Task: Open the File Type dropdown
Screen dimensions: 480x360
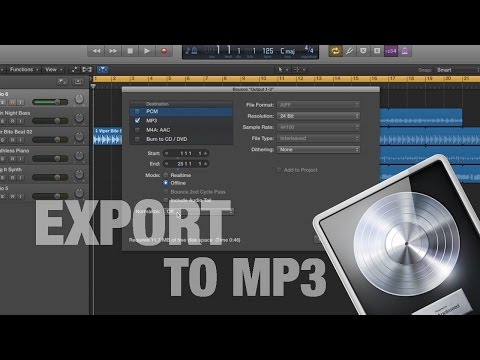Action: pyautogui.click(x=318, y=138)
